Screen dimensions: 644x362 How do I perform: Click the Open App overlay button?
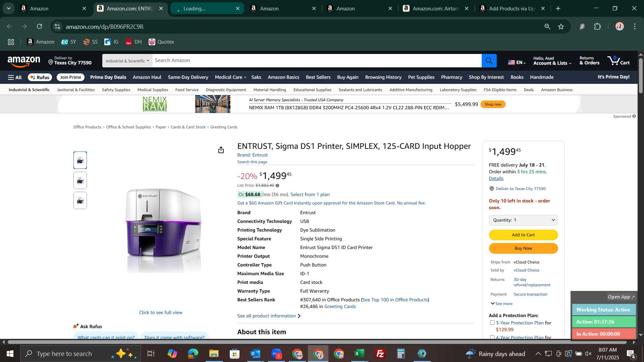coord(621,297)
